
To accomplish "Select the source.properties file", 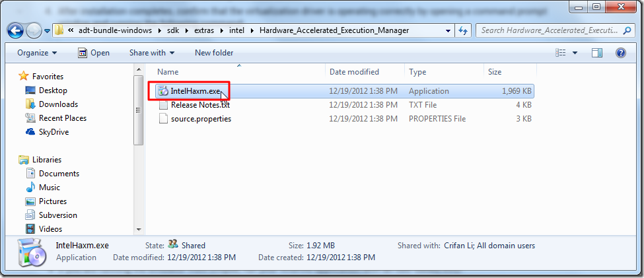I will tap(201, 119).
